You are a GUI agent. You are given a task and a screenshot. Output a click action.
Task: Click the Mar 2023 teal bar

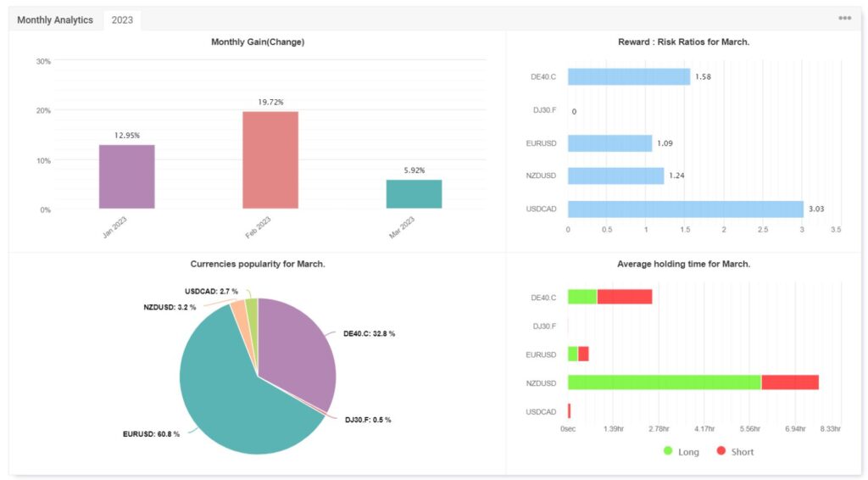click(x=414, y=193)
